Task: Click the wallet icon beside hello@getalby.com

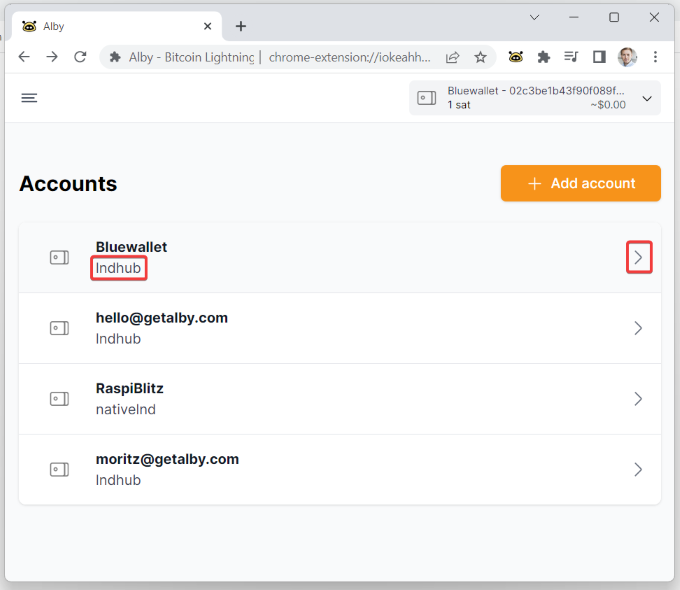Action: point(59,328)
